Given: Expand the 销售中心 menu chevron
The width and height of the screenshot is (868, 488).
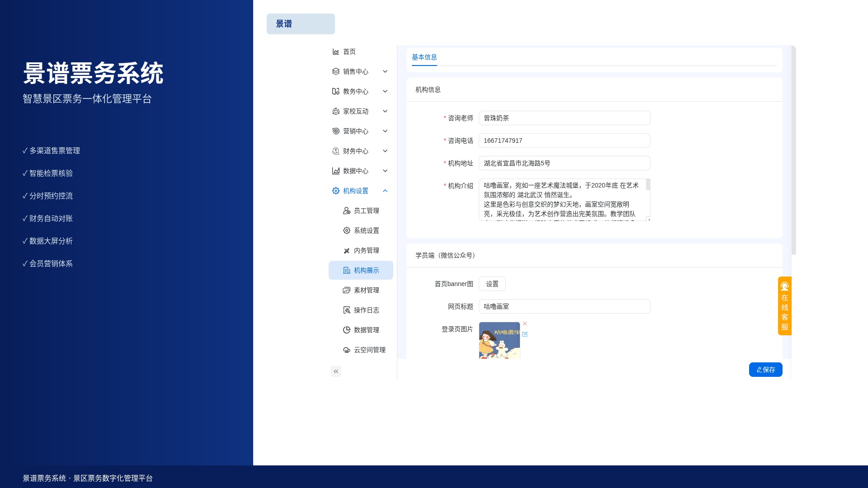Looking at the screenshot, I should [385, 71].
